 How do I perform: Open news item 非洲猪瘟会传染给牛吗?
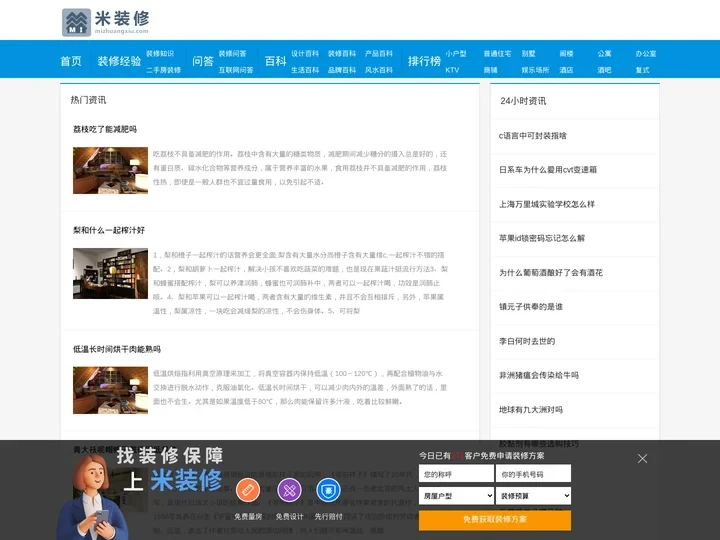click(x=539, y=375)
